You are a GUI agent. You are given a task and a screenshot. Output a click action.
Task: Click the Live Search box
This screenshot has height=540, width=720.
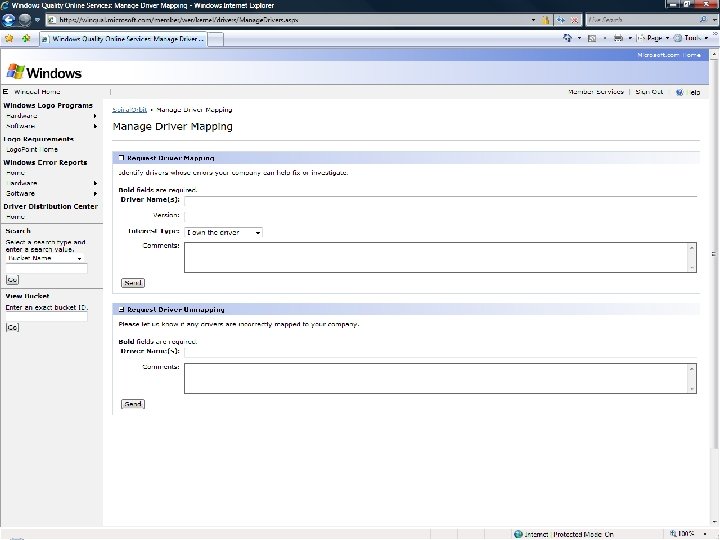pyautogui.click(x=642, y=20)
